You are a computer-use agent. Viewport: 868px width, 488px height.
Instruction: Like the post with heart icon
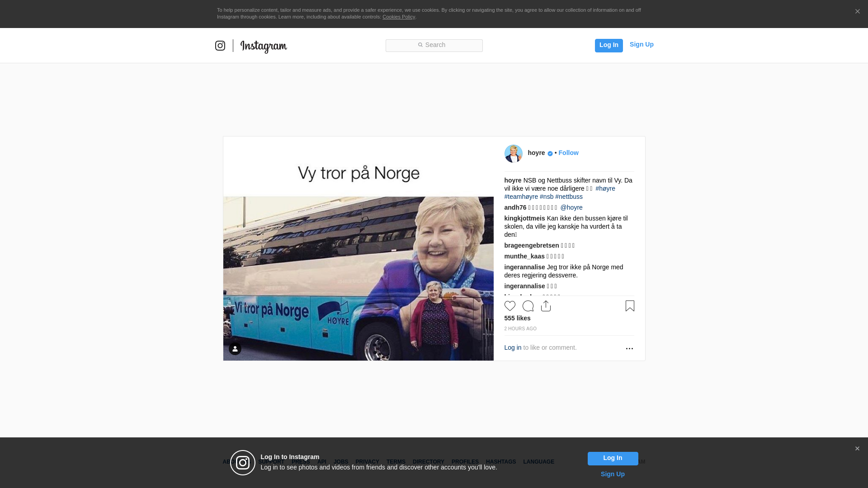509,306
